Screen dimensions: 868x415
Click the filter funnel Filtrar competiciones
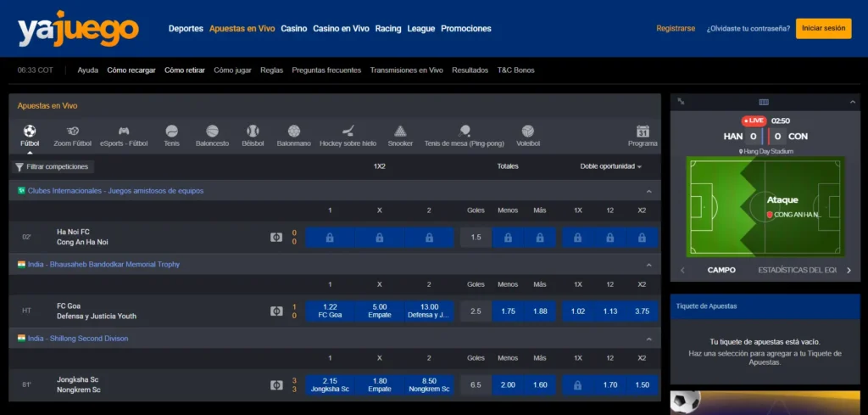(x=52, y=167)
